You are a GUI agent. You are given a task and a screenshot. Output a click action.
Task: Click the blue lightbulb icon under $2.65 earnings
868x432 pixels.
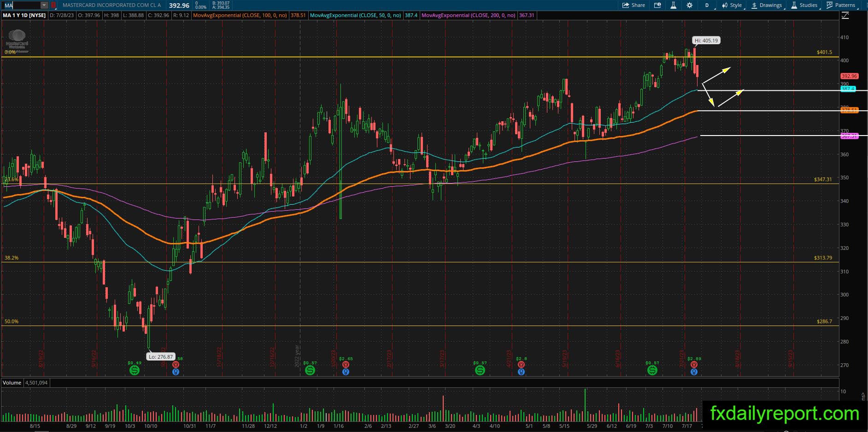point(346,372)
